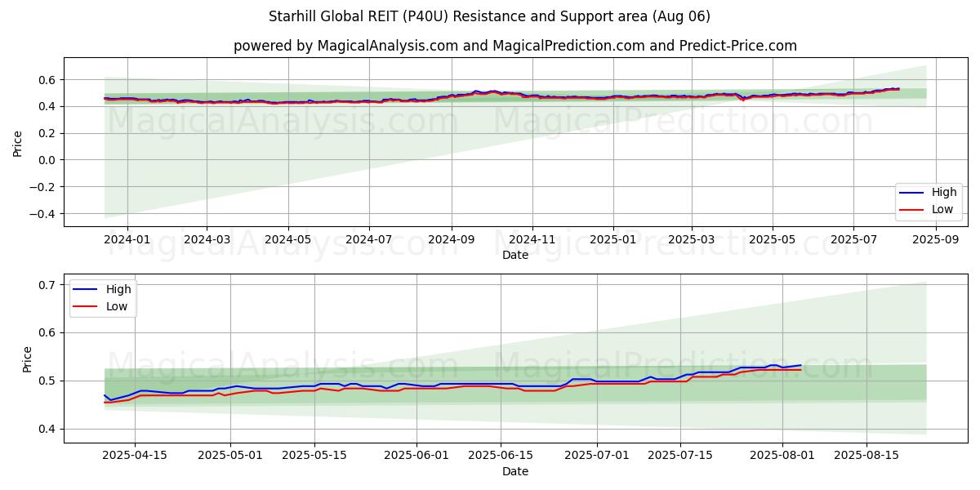Click the '−0.2' price tick on the top chart
Screen dimensions: 980x490
[x=43, y=187]
